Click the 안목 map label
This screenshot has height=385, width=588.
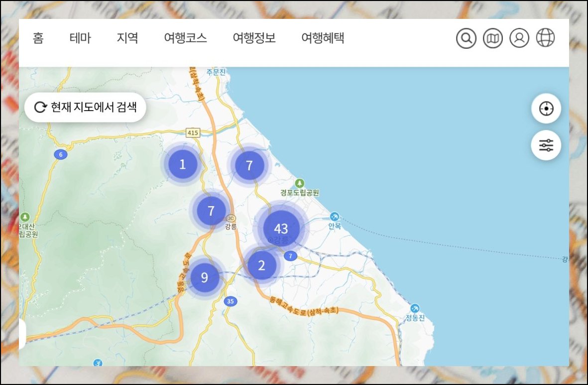[x=335, y=226]
